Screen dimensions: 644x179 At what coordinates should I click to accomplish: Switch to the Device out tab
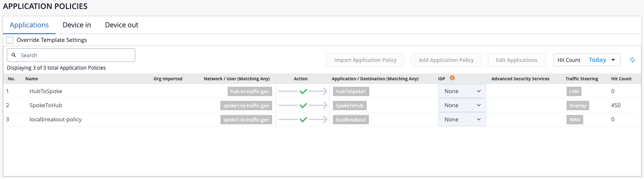coord(122,25)
